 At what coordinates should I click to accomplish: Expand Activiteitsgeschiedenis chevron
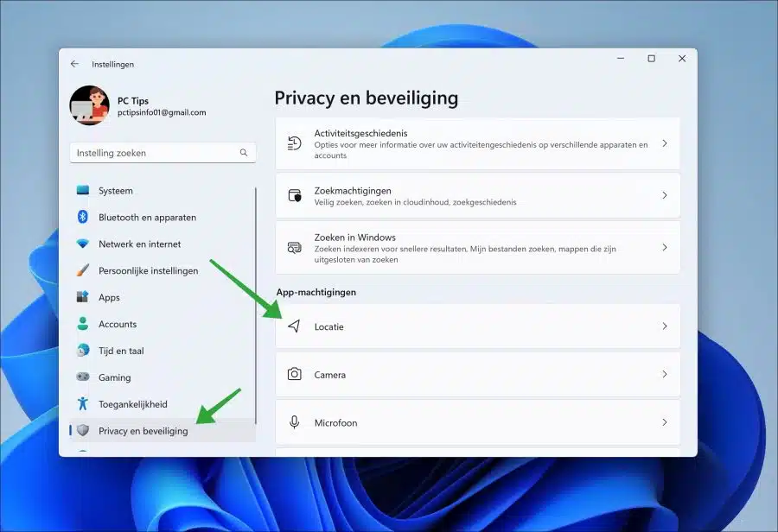pos(665,143)
